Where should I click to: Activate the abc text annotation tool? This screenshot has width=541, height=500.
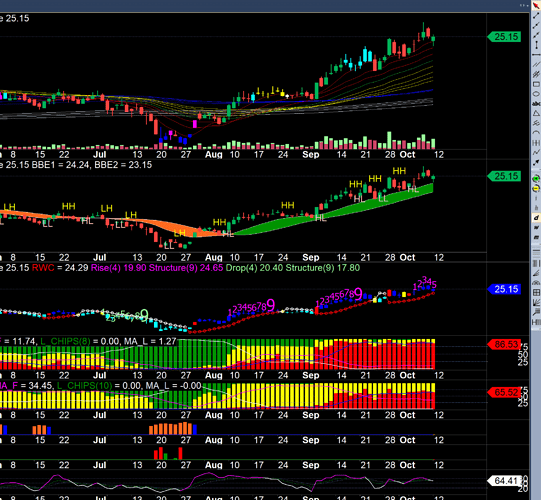pyautogui.click(x=536, y=104)
